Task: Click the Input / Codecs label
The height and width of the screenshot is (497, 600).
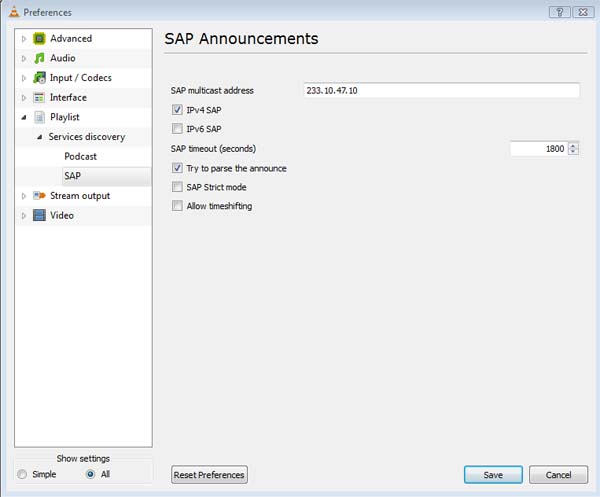Action: (81, 78)
